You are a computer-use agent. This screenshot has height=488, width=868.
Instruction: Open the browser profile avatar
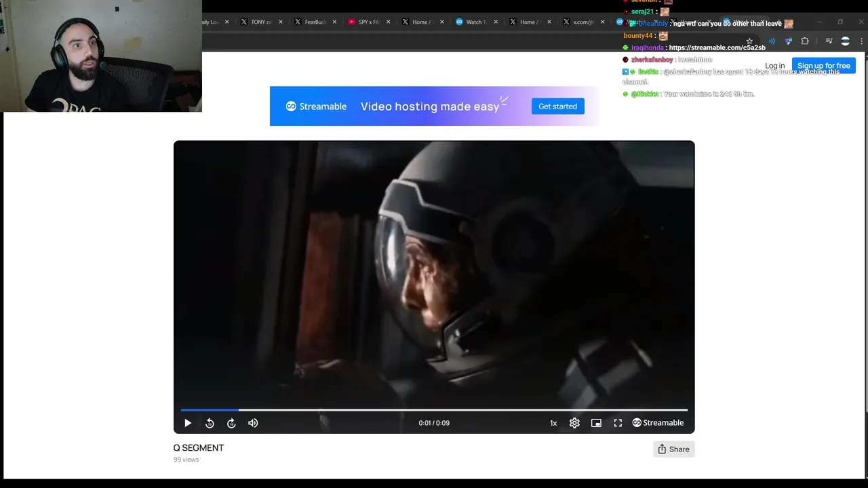[x=845, y=41]
